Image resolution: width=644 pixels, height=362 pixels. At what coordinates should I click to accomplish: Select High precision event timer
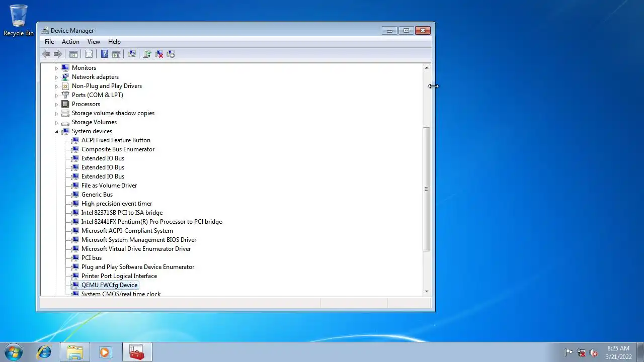coord(117,204)
